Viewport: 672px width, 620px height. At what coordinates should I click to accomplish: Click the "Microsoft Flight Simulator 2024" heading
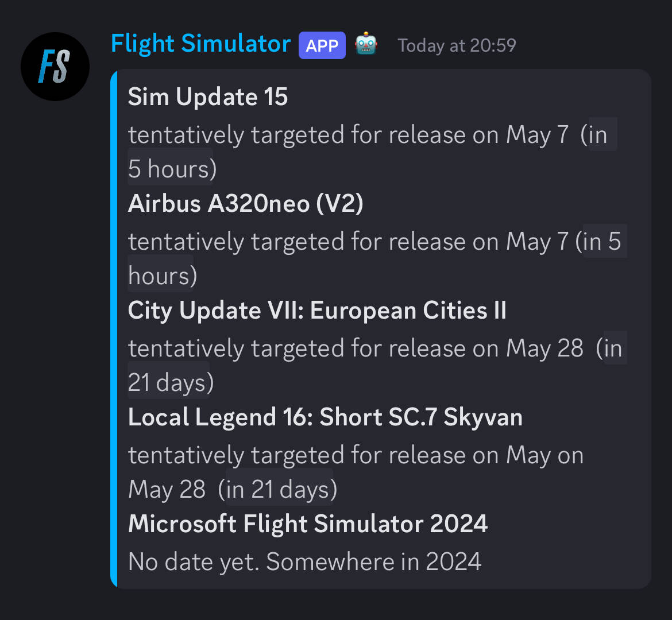[x=308, y=524]
